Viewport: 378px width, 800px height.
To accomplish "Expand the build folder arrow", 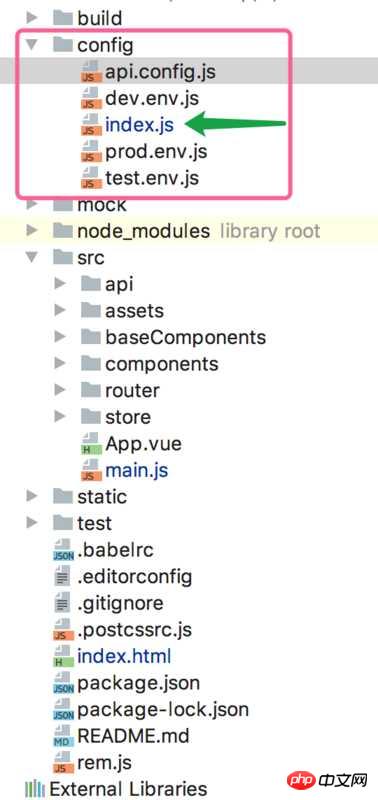I will click(x=32, y=18).
